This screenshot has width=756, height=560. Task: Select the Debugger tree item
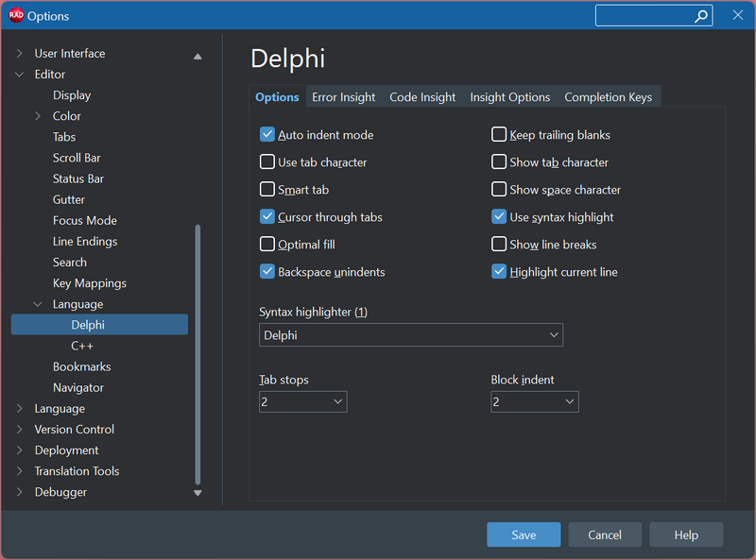[x=60, y=492]
